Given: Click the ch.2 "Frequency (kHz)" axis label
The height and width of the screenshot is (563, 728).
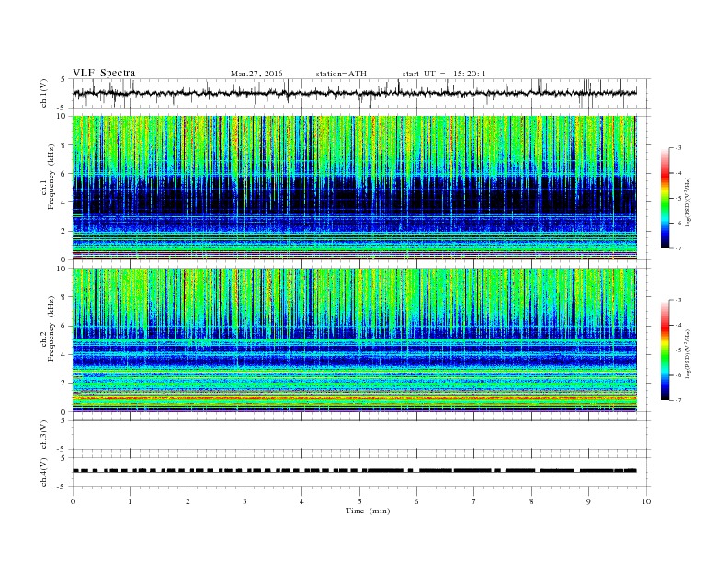Looking at the screenshot, I should pyautogui.click(x=51, y=329).
